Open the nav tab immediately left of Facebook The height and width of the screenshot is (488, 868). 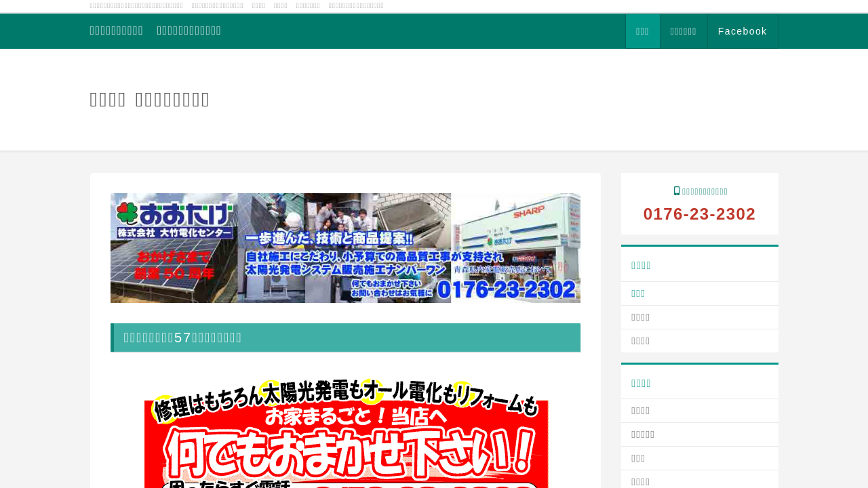tap(684, 31)
